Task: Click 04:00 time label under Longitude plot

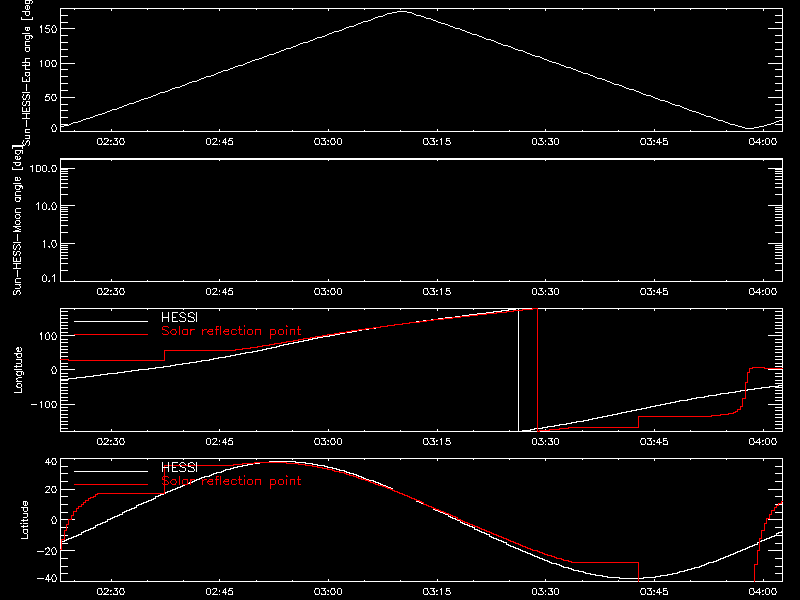Action: (763, 442)
